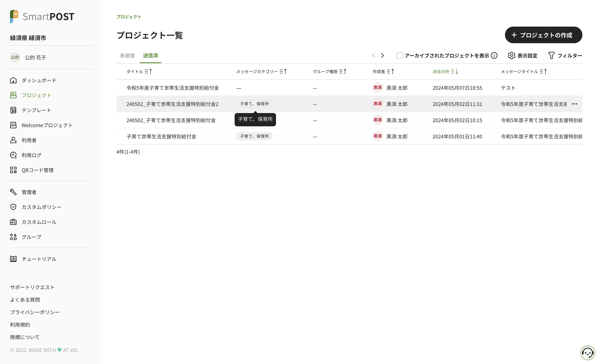Open the QRコード管理 icon

13,170
